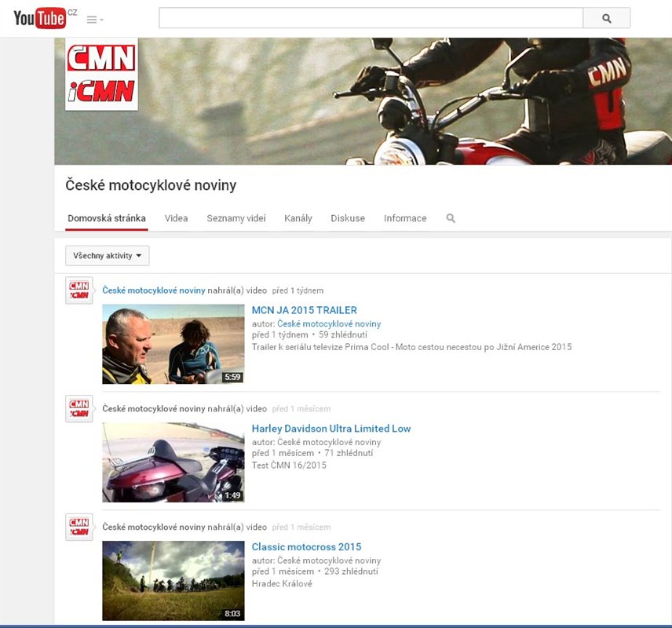Switch to the Informace tab

405,218
